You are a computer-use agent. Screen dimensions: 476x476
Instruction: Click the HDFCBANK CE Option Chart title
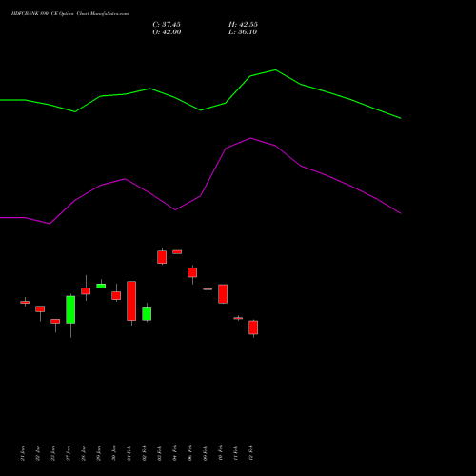click(69, 14)
